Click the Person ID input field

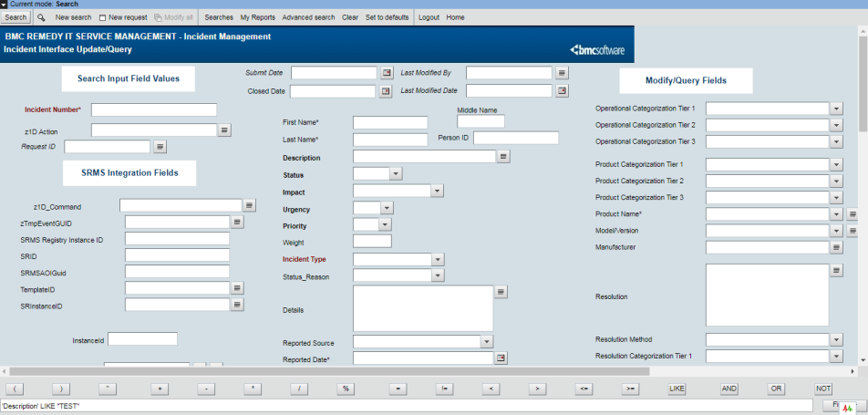[x=516, y=138]
